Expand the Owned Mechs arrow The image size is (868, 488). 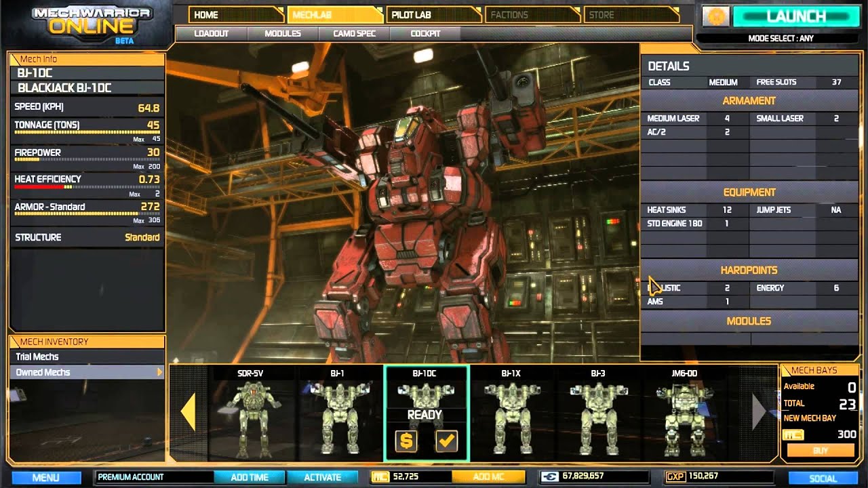click(x=159, y=372)
